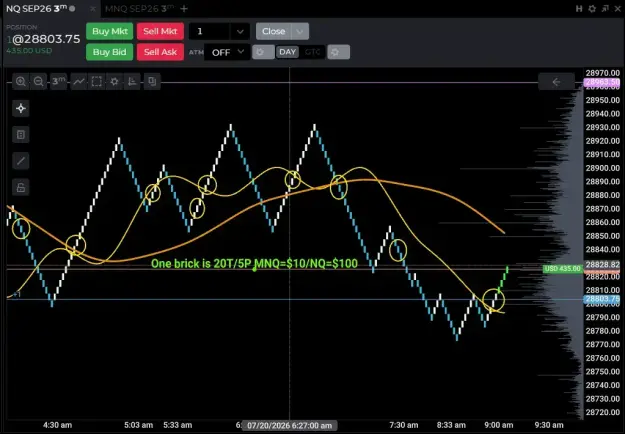Image resolution: width=625 pixels, height=434 pixels.
Task: Open the ATM OFF dropdown
Action: coord(227,52)
